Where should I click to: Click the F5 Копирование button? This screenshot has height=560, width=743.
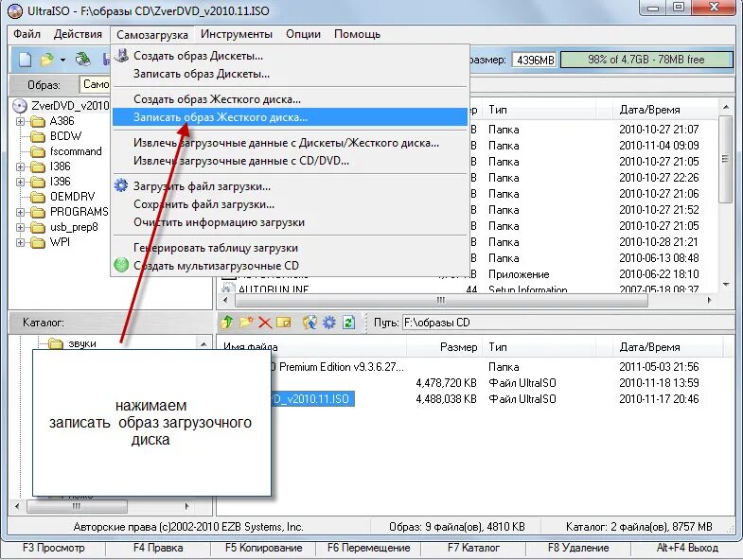coord(263,548)
